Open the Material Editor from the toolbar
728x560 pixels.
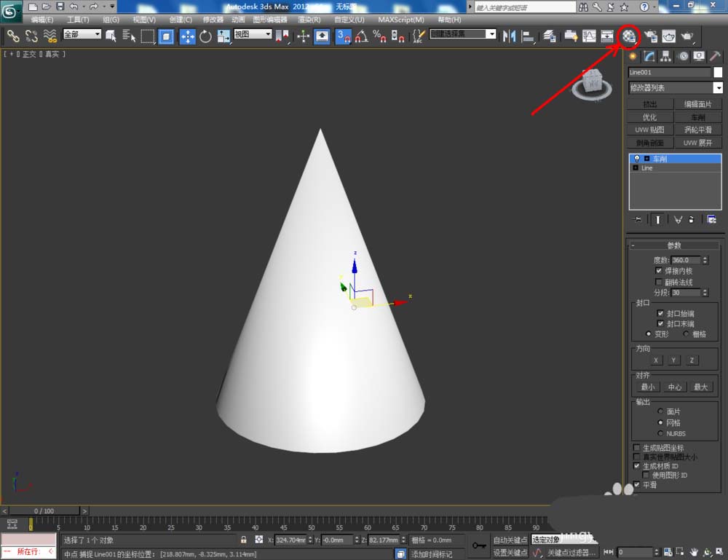tap(629, 36)
